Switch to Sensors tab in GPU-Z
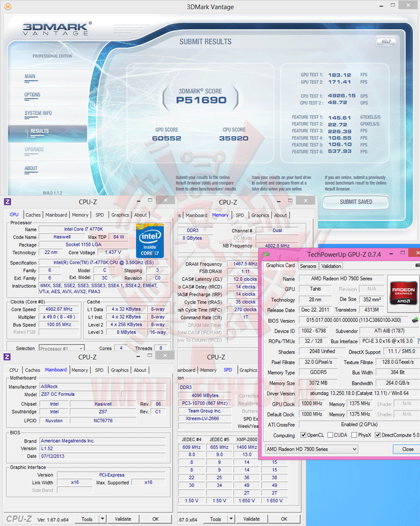Screen dimensions: 420x526 308,266
